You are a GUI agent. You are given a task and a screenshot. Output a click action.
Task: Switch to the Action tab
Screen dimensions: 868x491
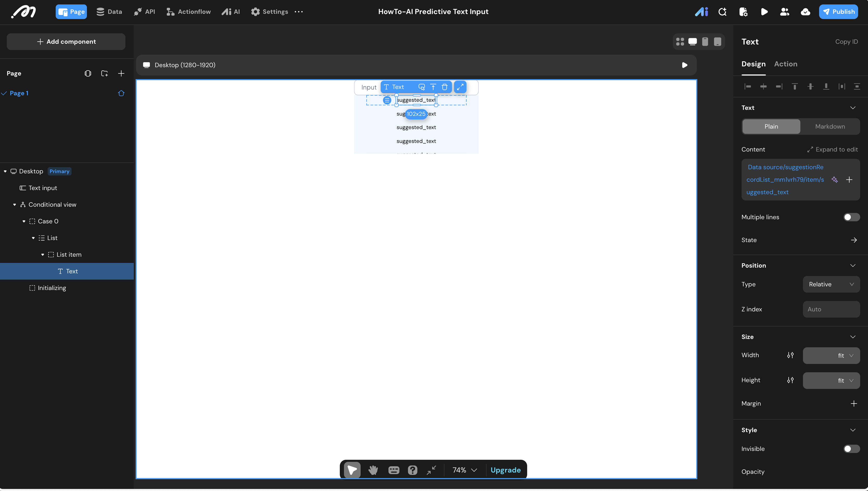(x=786, y=64)
